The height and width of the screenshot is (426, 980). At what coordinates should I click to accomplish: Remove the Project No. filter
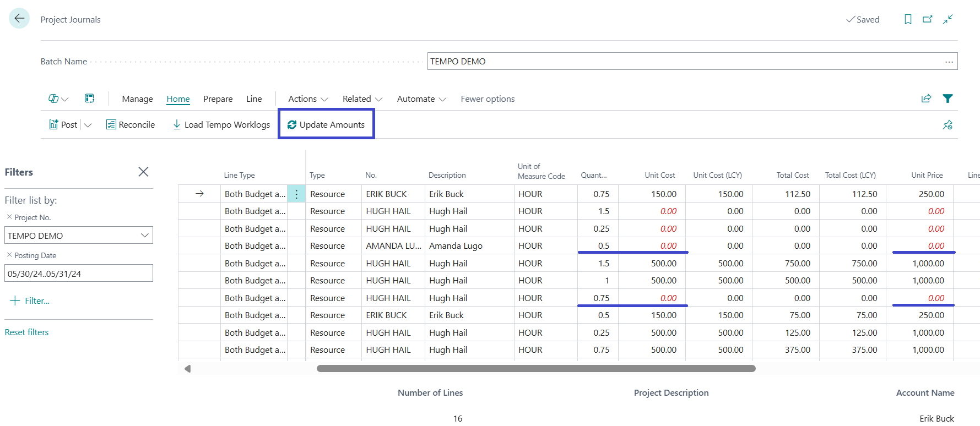click(9, 217)
